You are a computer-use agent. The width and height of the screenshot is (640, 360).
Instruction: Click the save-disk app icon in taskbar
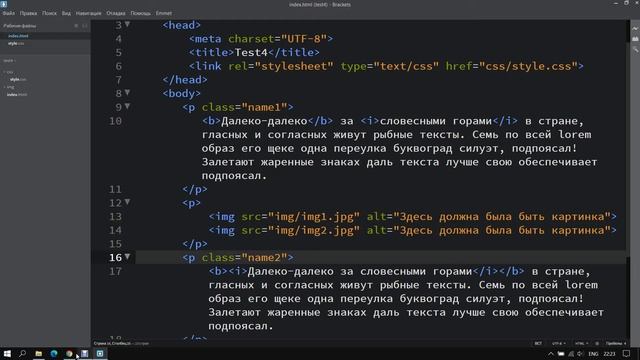tap(84, 353)
